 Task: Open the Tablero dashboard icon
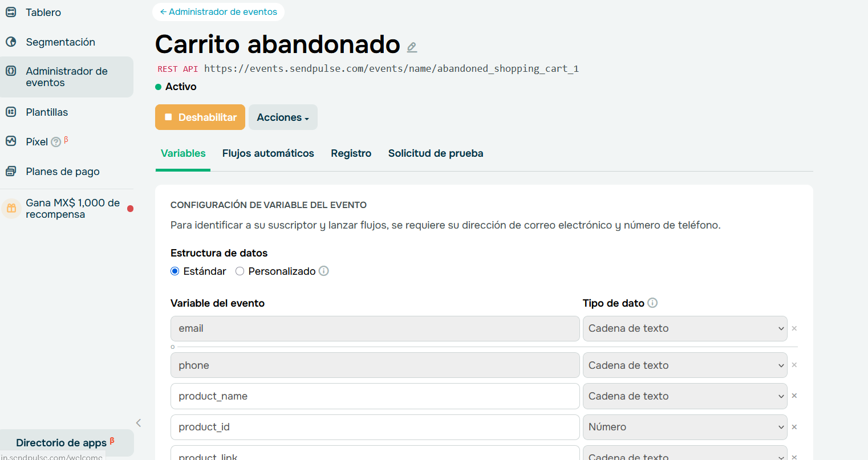point(11,12)
